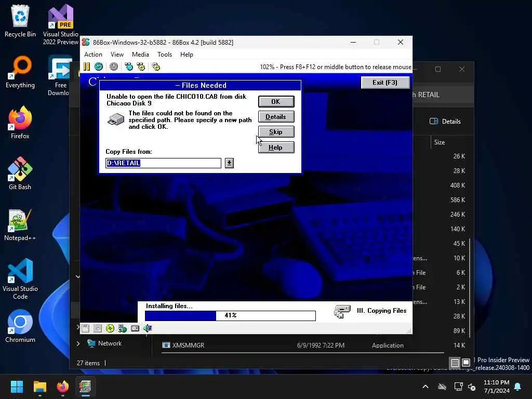Click the hard disk status bar icon
The image size is (532, 399).
135,328
